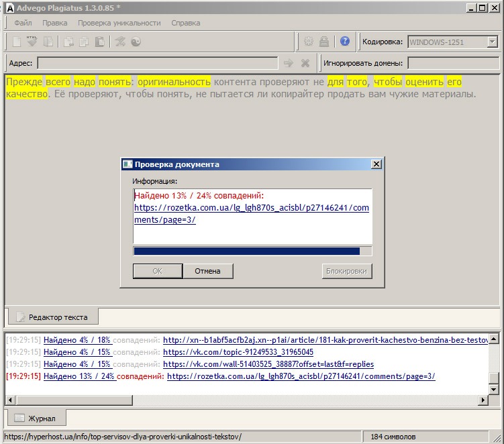Click the padlock toolbar icon

coord(324,42)
